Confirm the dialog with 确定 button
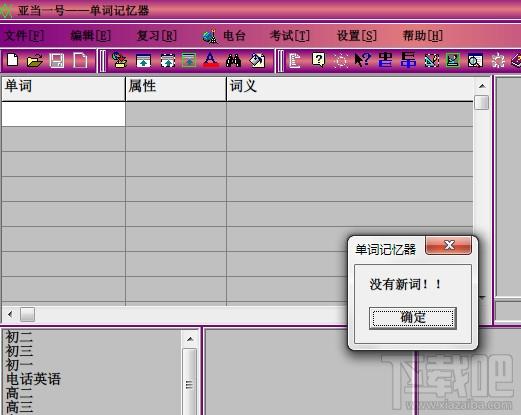 413,318
